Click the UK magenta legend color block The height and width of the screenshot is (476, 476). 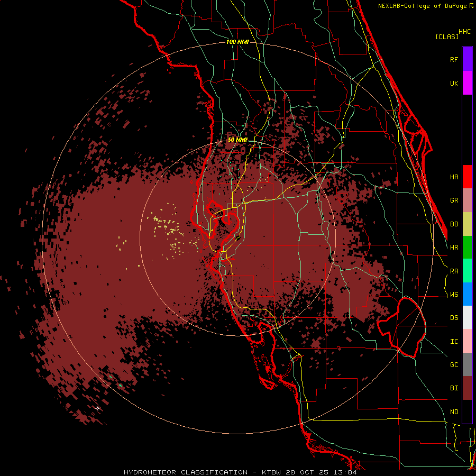[x=467, y=83]
